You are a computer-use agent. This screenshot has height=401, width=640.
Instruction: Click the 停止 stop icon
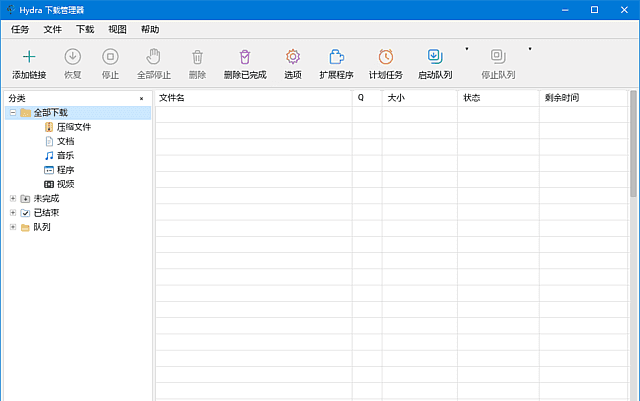point(110,57)
